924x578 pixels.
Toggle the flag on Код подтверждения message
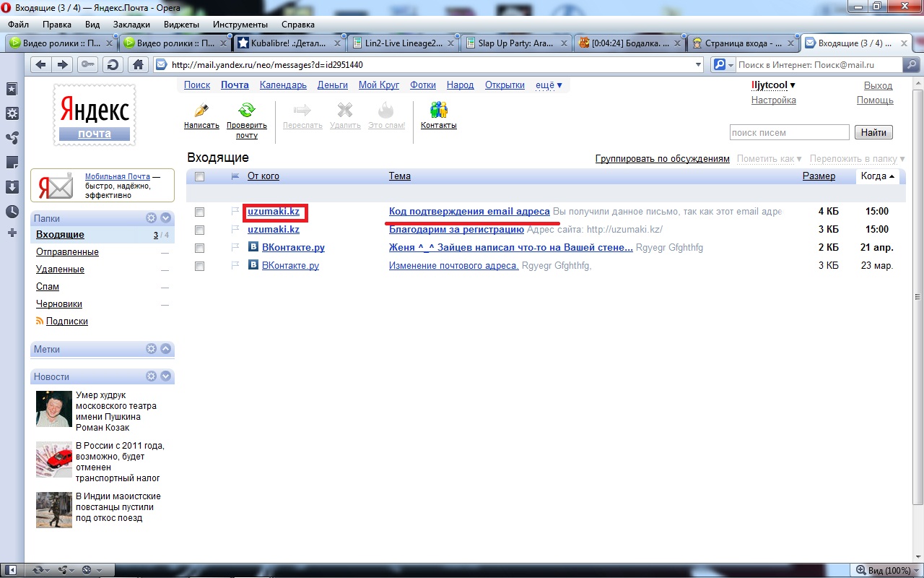(235, 212)
